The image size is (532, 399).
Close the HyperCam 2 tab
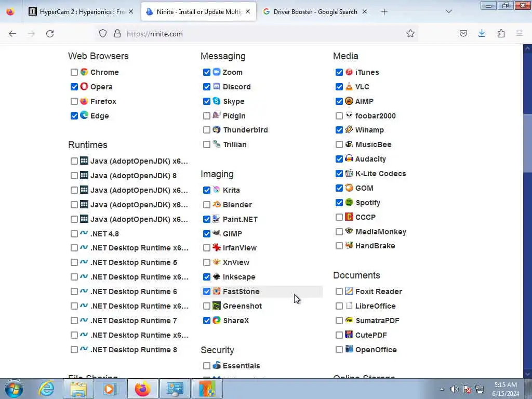(131, 11)
